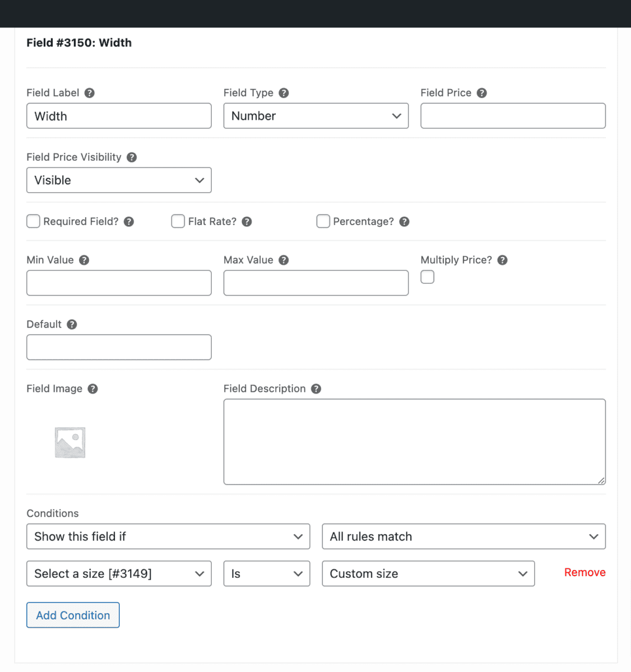Choose a field image via placeholder thumbnail
631x672 pixels.
(70, 442)
